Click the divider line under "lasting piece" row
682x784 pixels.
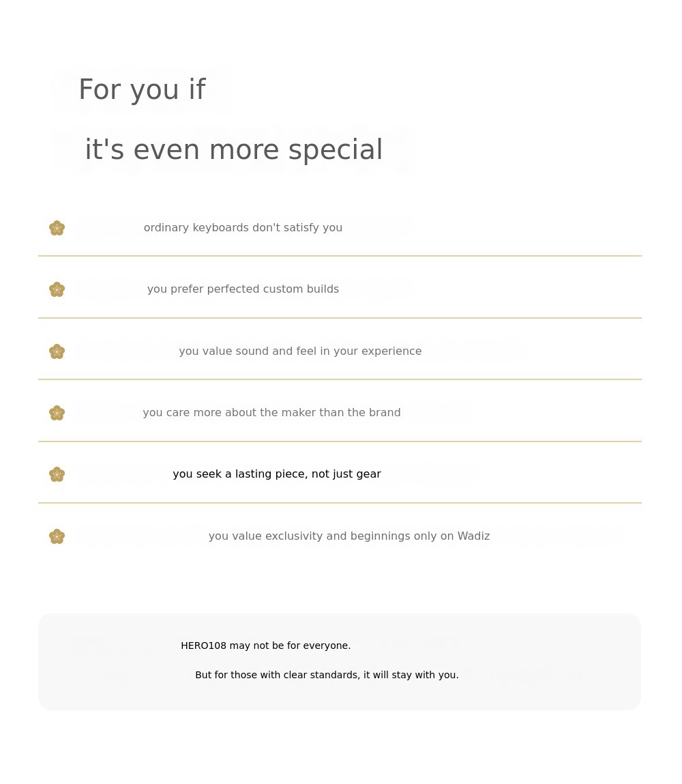340,503
